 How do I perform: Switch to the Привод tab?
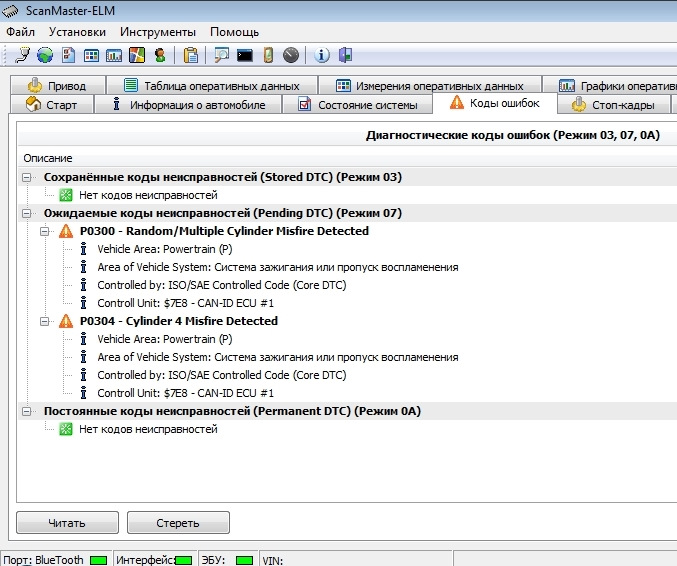tap(58, 85)
